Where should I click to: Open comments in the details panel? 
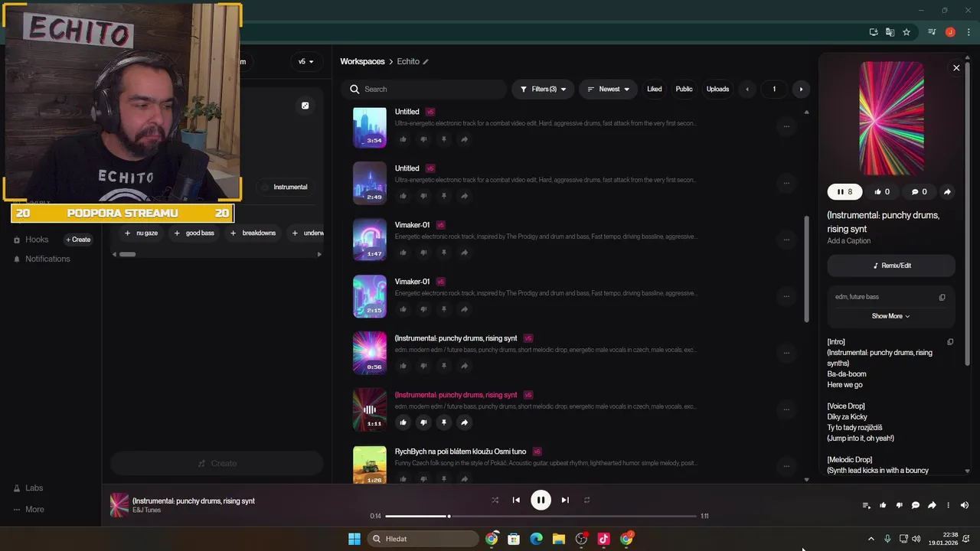click(x=919, y=192)
